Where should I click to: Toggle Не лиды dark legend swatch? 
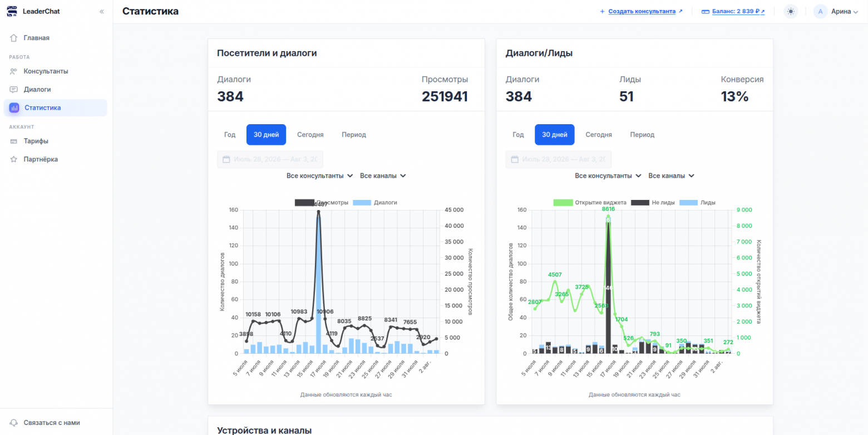[640, 203]
